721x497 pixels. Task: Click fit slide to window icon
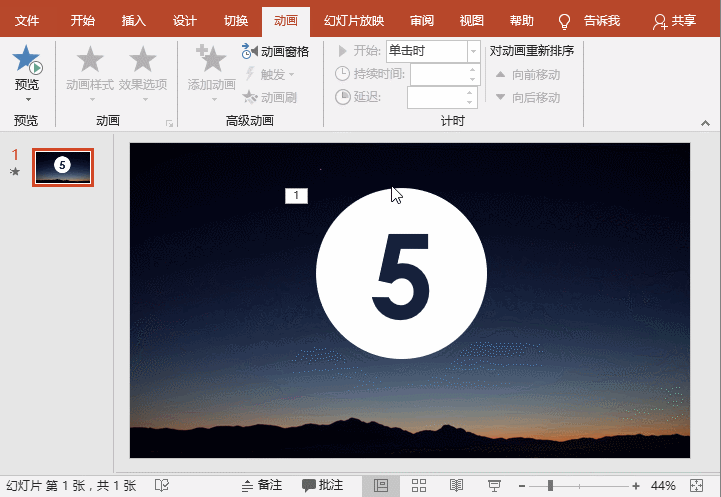click(x=696, y=485)
